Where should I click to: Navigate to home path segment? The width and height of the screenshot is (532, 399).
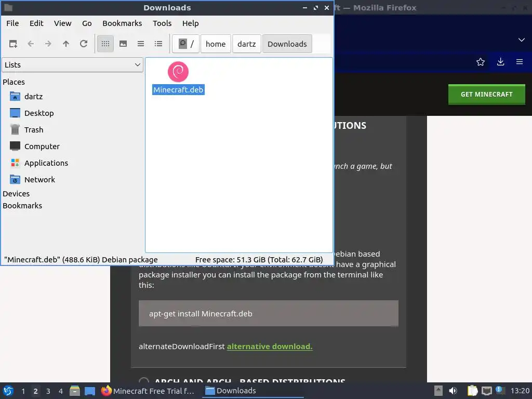pos(216,44)
